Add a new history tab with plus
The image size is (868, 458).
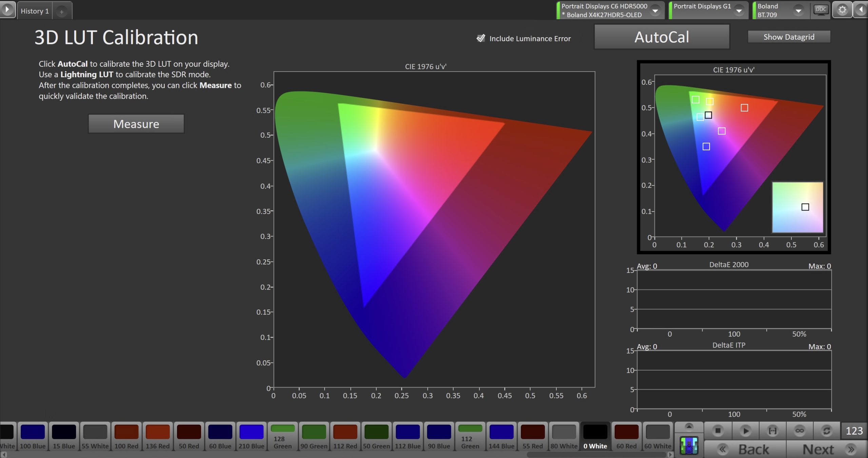click(x=62, y=12)
